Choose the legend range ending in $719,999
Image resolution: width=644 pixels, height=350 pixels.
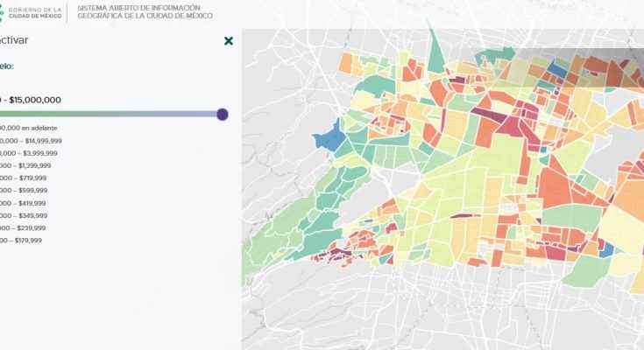pyautogui.click(x=24, y=178)
